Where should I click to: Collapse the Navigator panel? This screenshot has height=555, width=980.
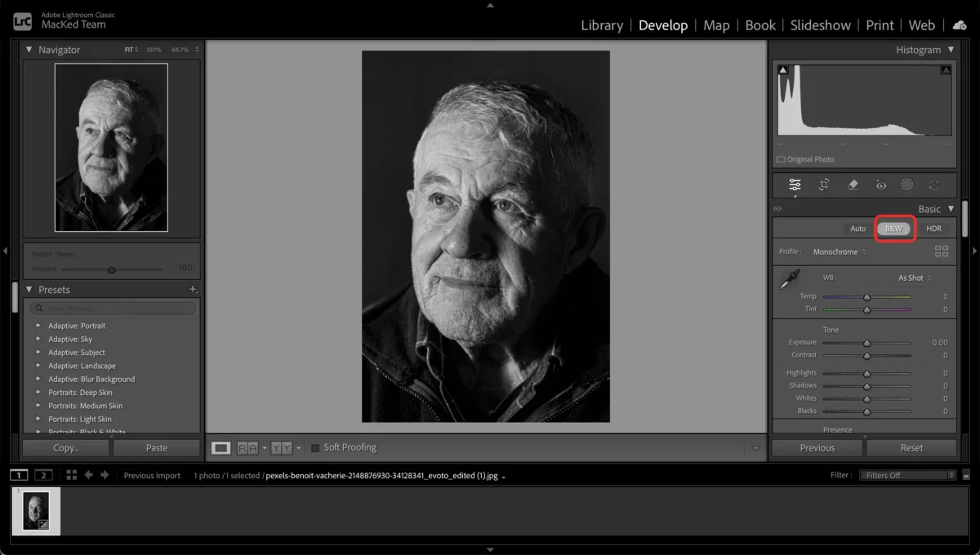[29, 50]
